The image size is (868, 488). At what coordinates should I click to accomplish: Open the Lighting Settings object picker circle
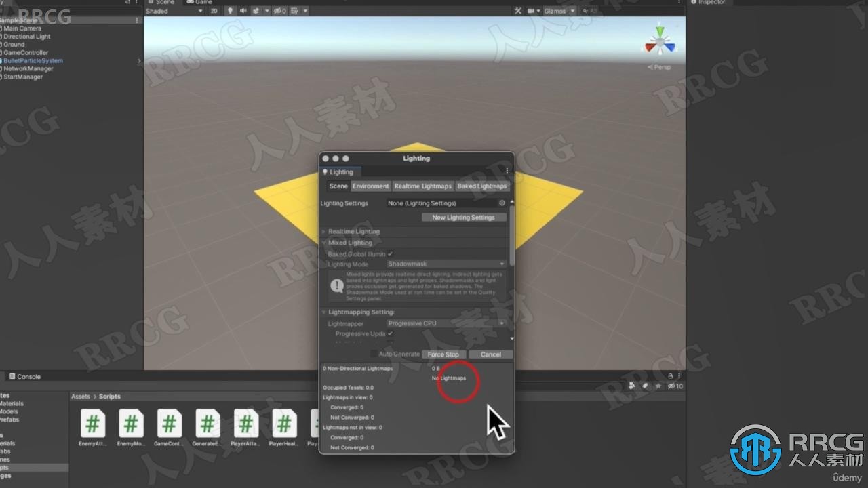click(x=502, y=203)
